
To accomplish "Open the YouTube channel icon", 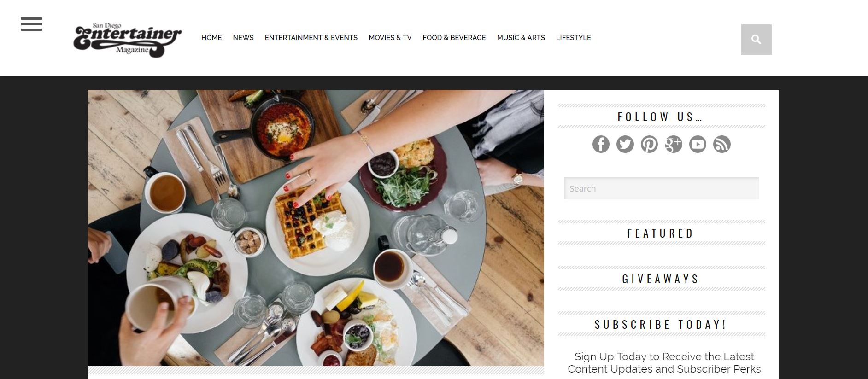I will coord(698,144).
